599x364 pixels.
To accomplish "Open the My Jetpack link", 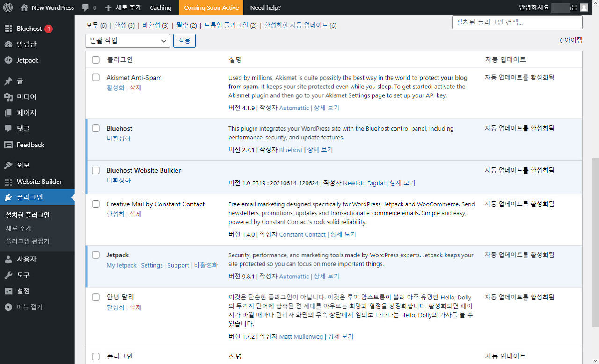I will 122,265.
